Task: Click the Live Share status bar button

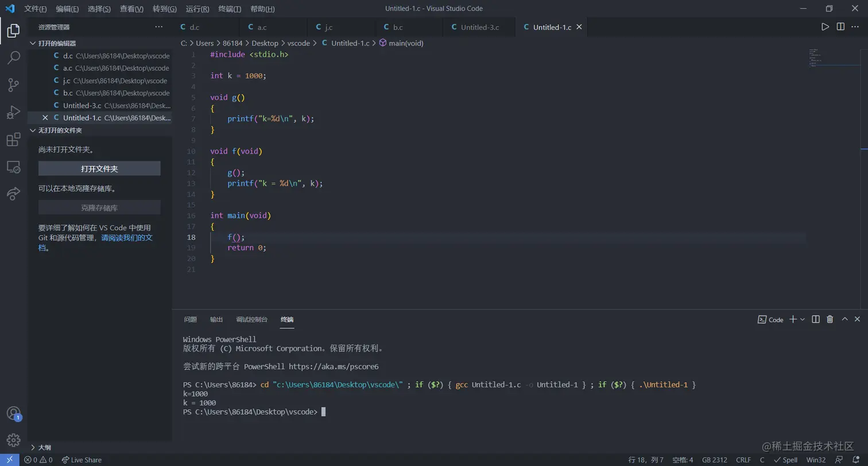Action: coord(82,460)
